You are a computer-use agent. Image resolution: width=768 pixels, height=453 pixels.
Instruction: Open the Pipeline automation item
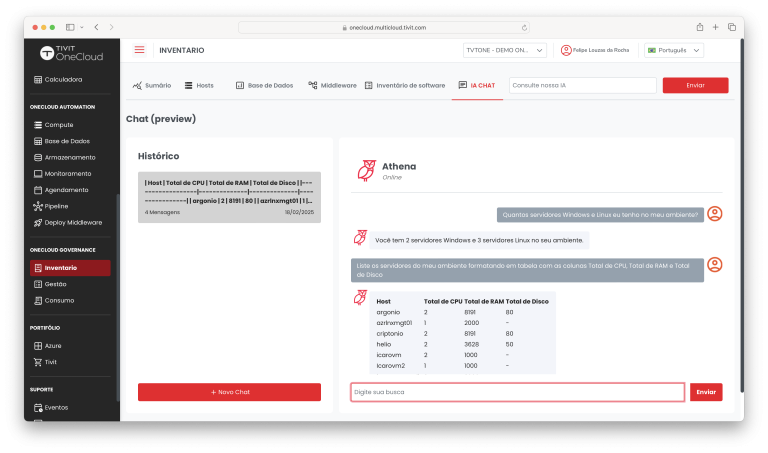click(x=58, y=206)
